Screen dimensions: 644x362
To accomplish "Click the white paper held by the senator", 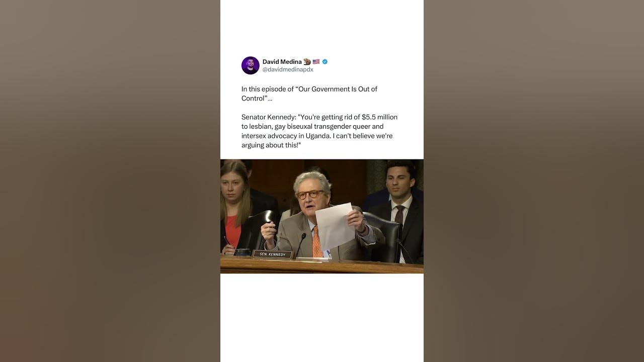I will pos(335,226).
